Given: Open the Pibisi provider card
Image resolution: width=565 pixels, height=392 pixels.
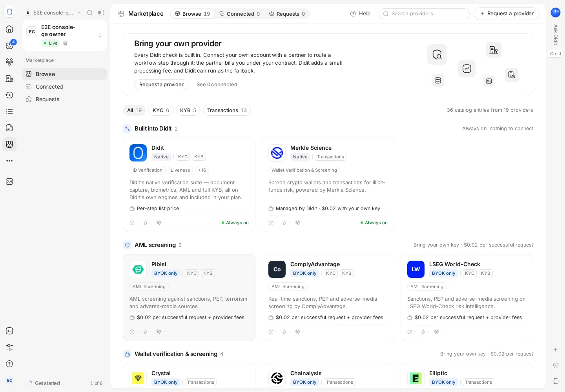Looking at the screenshot, I should (x=189, y=298).
